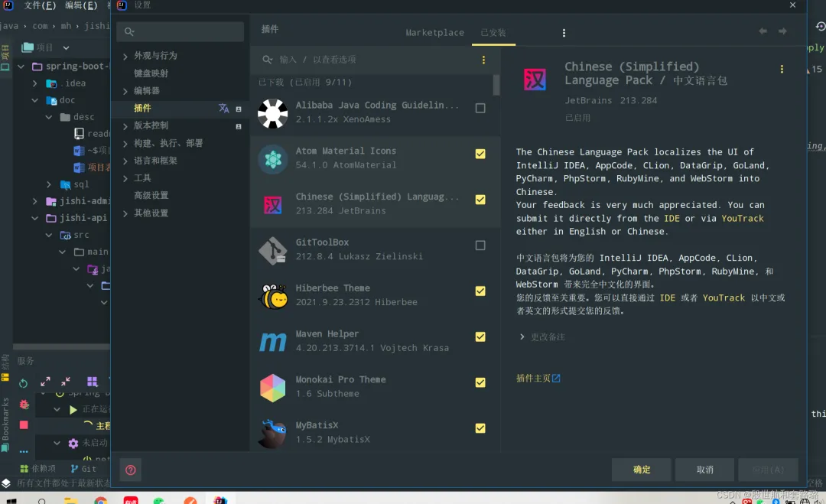Open the first YouTrack link in the description
The image size is (826, 504).
click(x=742, y=218)
